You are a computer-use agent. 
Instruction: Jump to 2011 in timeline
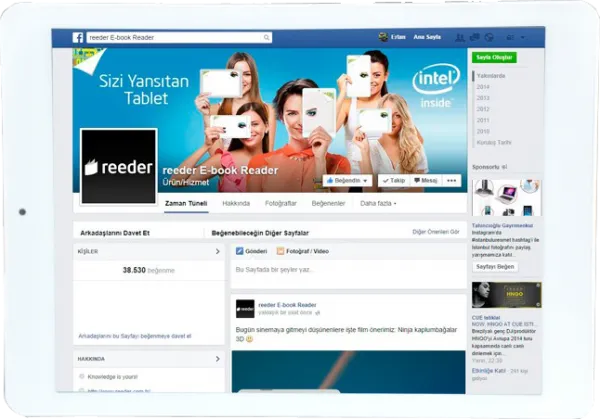click(x=483, y=120)
